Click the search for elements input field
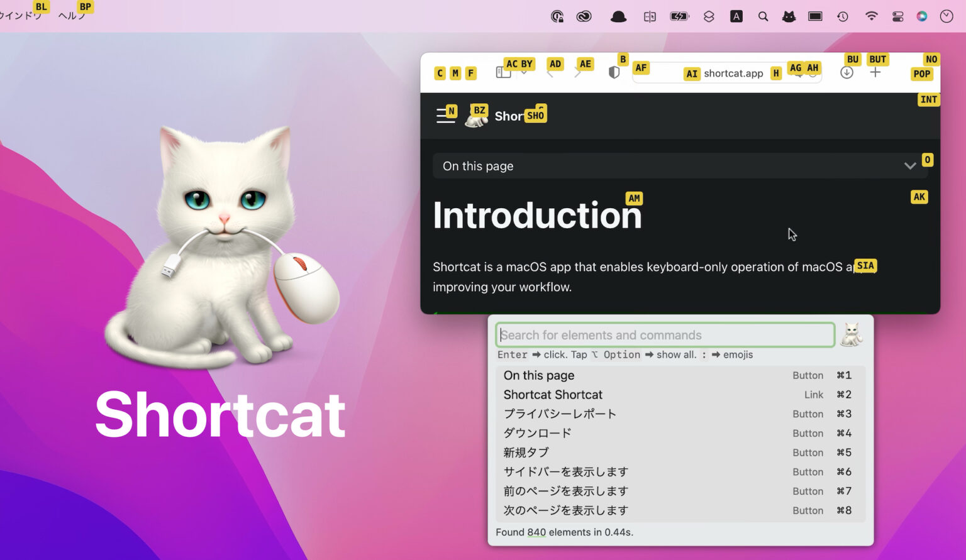 coord(663,335)
